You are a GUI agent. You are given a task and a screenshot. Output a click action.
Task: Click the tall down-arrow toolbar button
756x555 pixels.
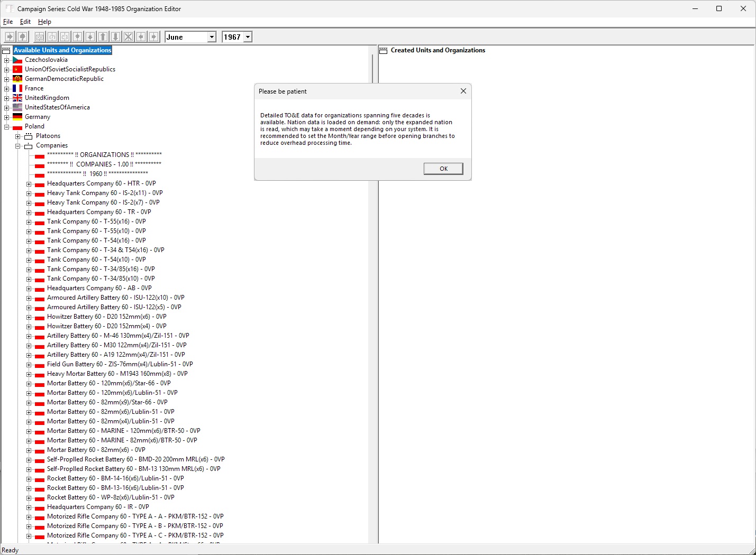(116, 36)
